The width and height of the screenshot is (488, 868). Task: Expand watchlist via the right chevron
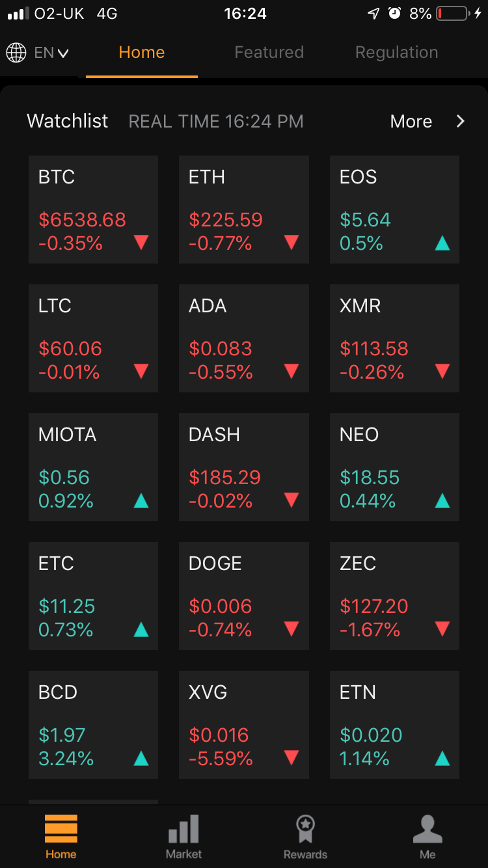point(461,121)
